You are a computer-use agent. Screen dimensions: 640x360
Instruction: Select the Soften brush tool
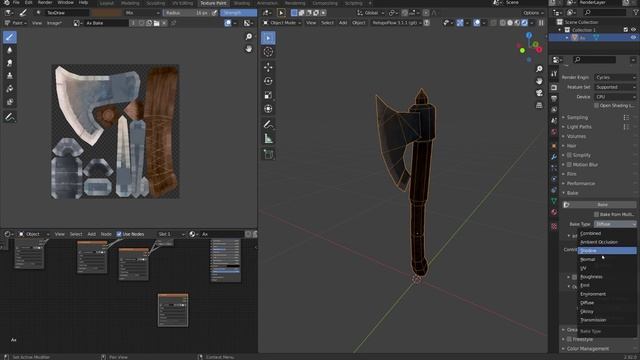pos(10,50)
